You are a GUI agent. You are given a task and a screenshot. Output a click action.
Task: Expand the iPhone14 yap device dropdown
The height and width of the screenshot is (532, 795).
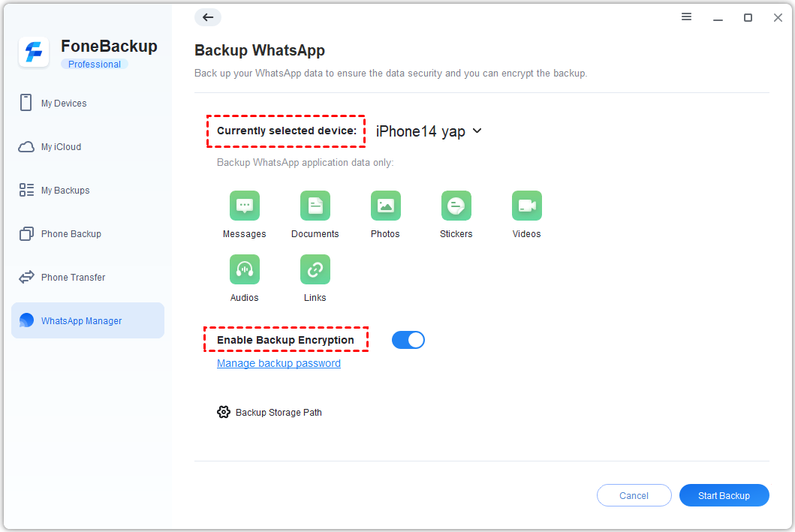[477, 131]
